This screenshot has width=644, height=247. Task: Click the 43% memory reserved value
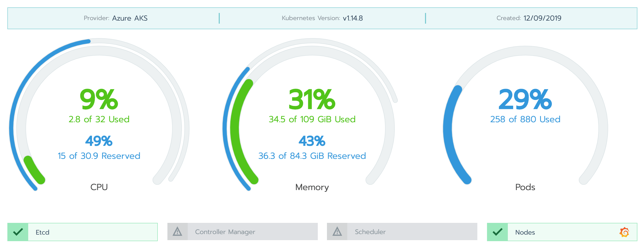(x=312, y=141)
